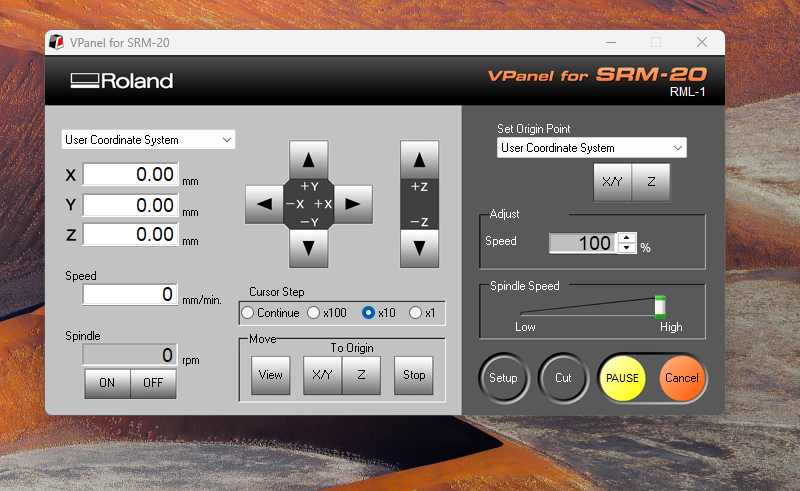Turn the spindle ON
This screenshot has width=800, height=491.
click(x=107, y=383)
